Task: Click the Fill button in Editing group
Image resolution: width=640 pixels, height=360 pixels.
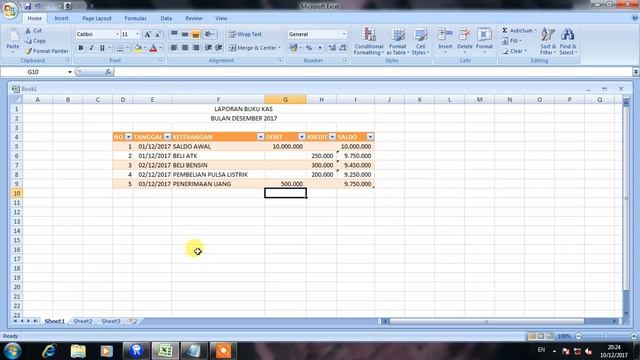Action: [512, 41]
